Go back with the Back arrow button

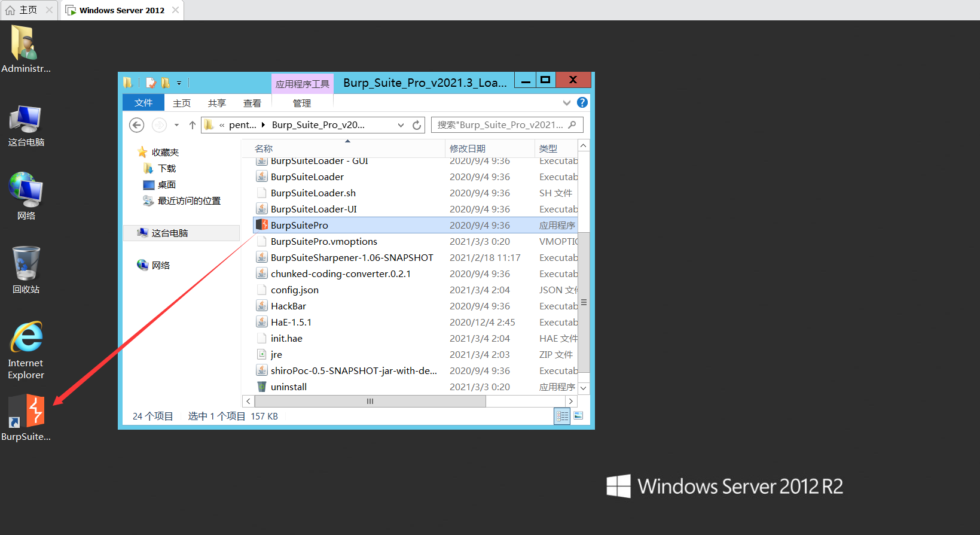(x=137, y=124)
